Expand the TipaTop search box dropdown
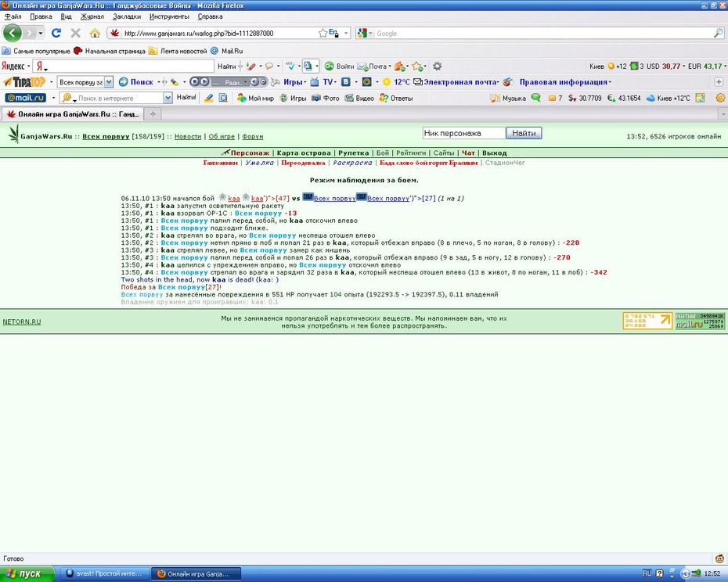The height and width of the screenshot is (582, 728). click(x=109, y=82)
